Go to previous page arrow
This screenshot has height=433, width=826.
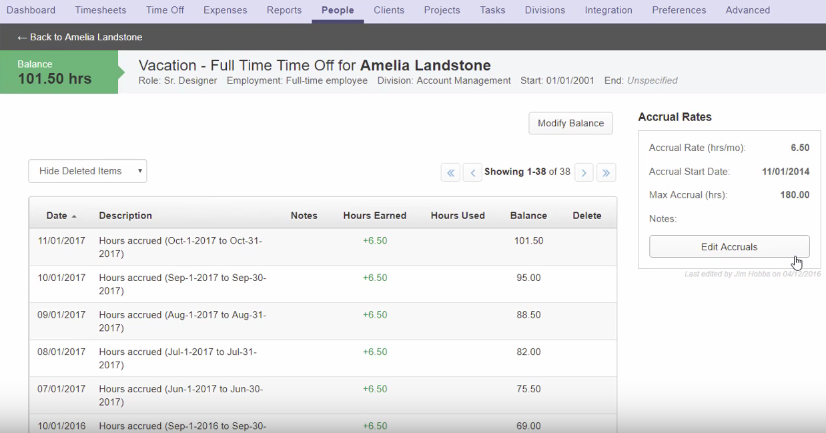click(x=473, y=172)
